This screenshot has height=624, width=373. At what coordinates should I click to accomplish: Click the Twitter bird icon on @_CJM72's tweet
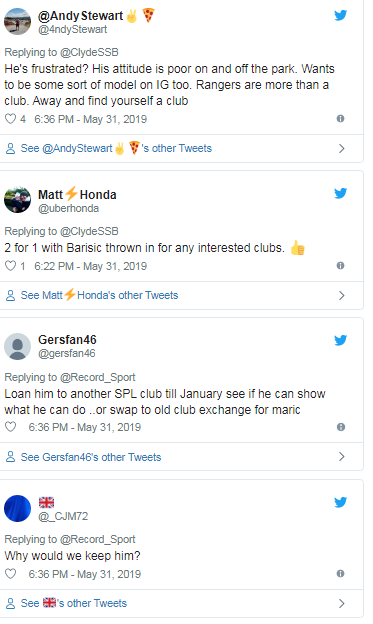[x=340, y=502]
